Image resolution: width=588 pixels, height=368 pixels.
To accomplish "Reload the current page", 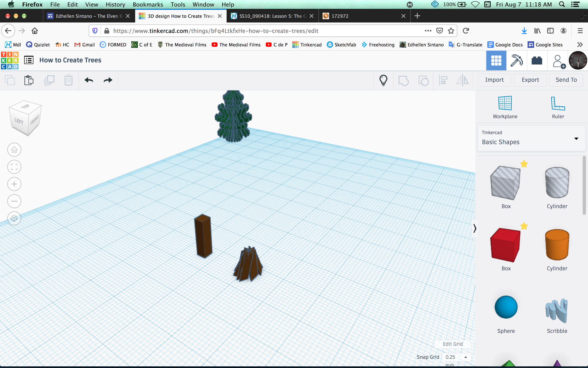I will point(466,31).
